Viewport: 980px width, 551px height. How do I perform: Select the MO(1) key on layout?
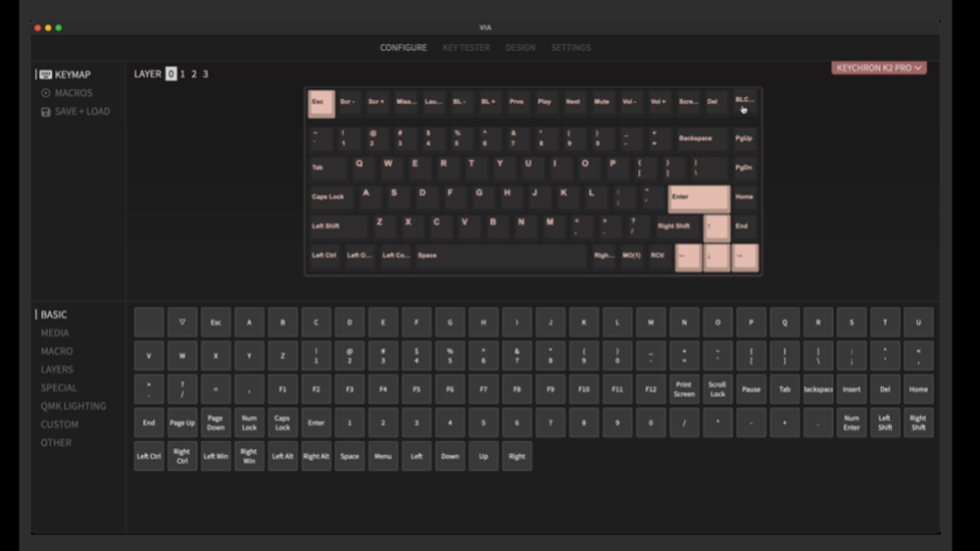[x=631, y=257]
